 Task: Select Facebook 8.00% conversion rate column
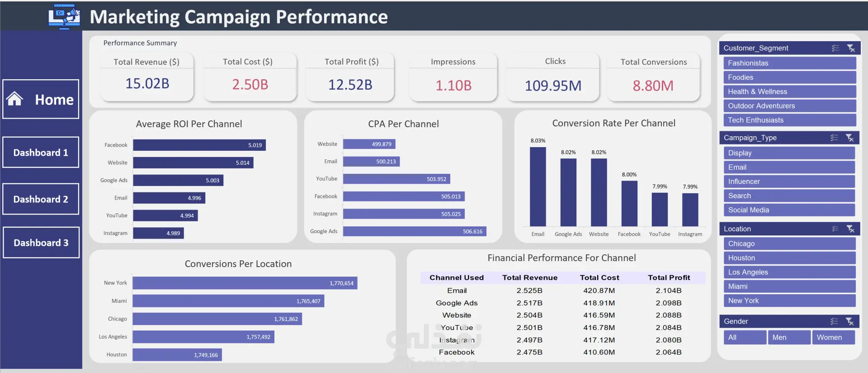pyautogui.click(x=629, y=204)
